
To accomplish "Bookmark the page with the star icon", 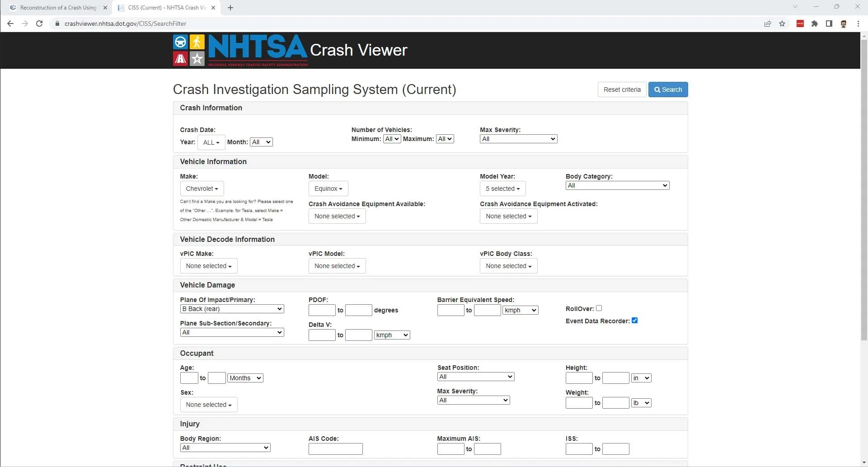I will [782, 24].
